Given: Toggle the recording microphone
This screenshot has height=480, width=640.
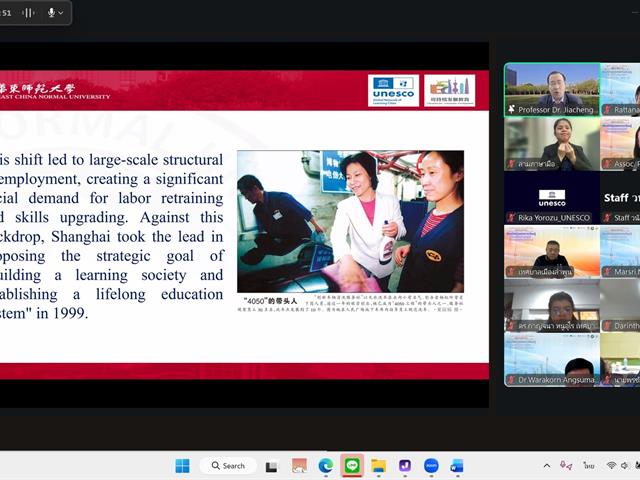Looking at the screenshot, I should point(51,12).
